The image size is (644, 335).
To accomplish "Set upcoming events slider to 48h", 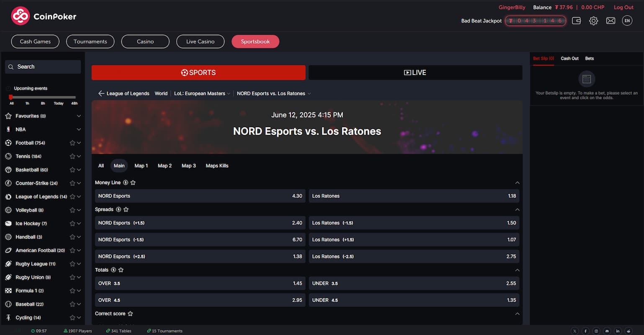I will (74, 103).
